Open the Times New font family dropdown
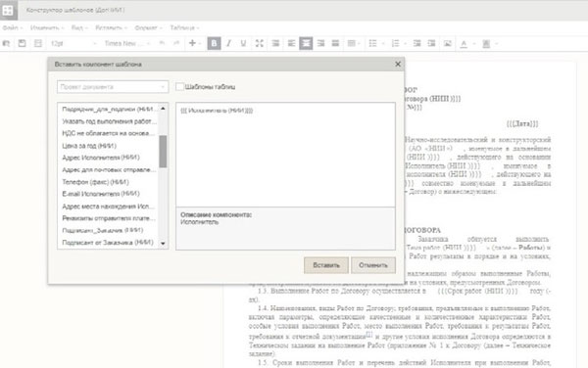Screen dimensions: 588x368 126,43
